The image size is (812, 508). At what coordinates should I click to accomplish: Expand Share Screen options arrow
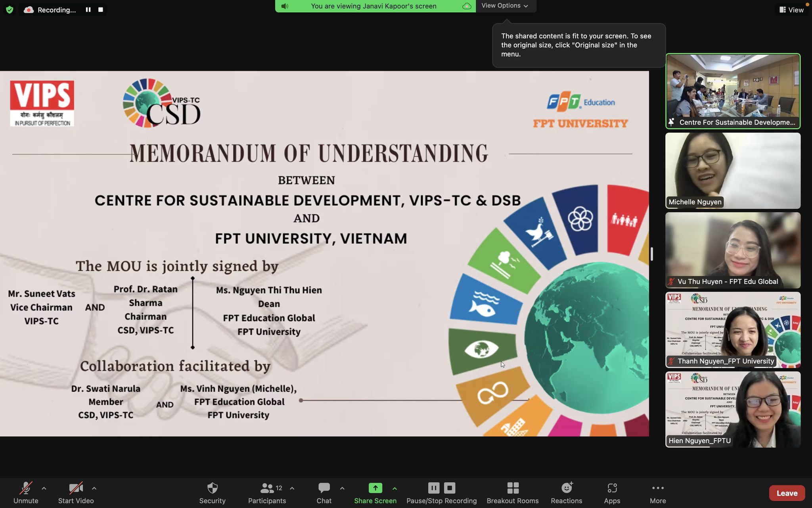tap(395, 488)
